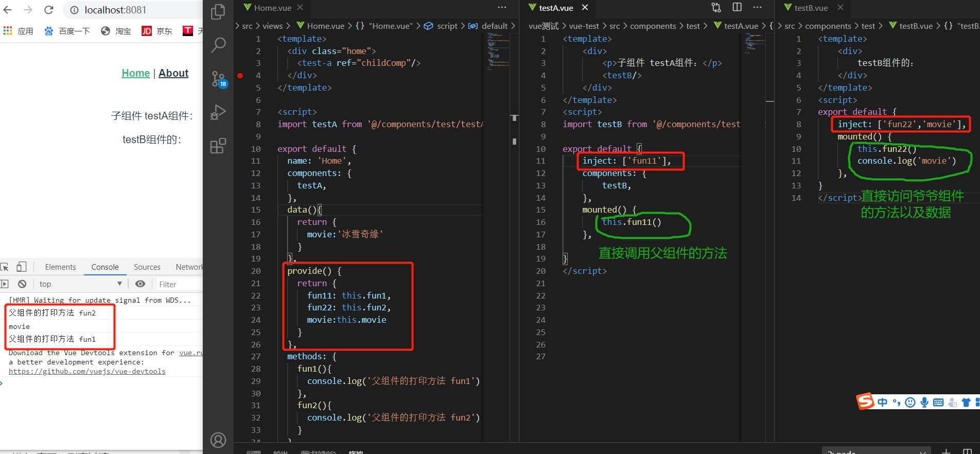The height and width of the screenshot is (454, 980).
Task: Open Source Control view with 18 badge
Action: tap(219, 79)
